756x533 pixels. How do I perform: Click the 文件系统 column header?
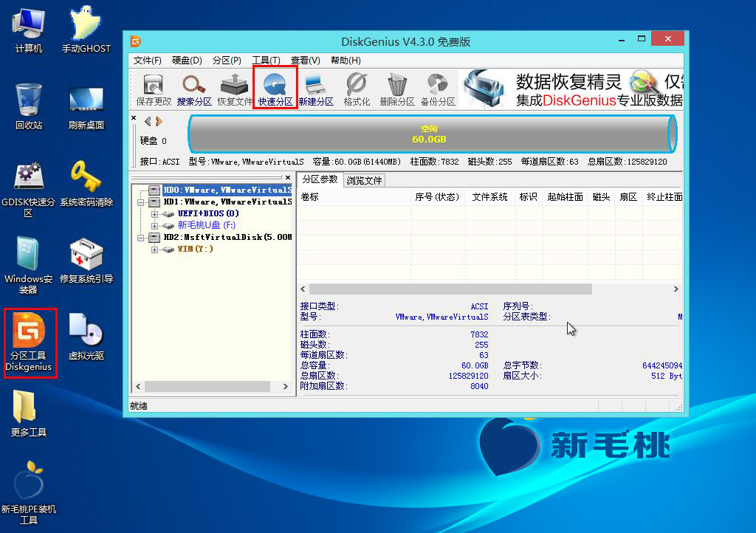tap(490, 196)
